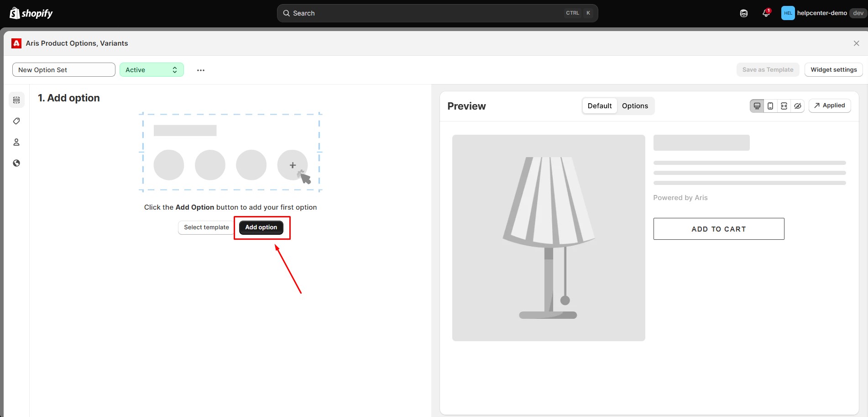Open Widget settings

point(833,70)
